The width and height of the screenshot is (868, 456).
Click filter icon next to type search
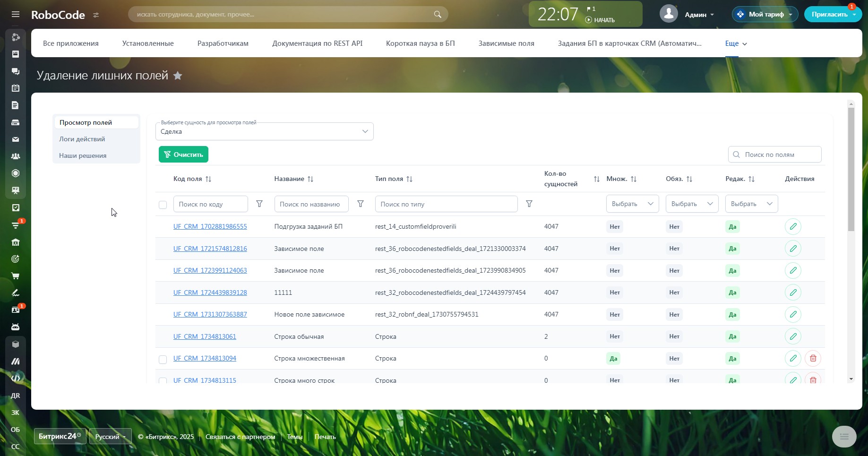(529, 204)
